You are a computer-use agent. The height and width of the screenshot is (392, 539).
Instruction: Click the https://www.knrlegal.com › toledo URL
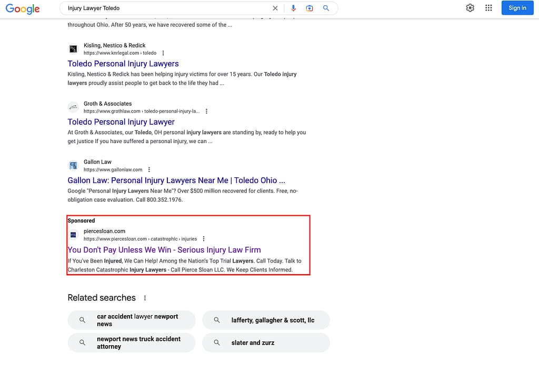(120, 53)
